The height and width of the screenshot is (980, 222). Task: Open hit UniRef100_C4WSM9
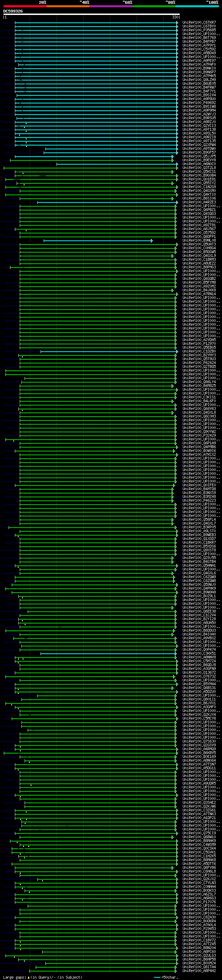pyautogui.click(x=199, y=844)
